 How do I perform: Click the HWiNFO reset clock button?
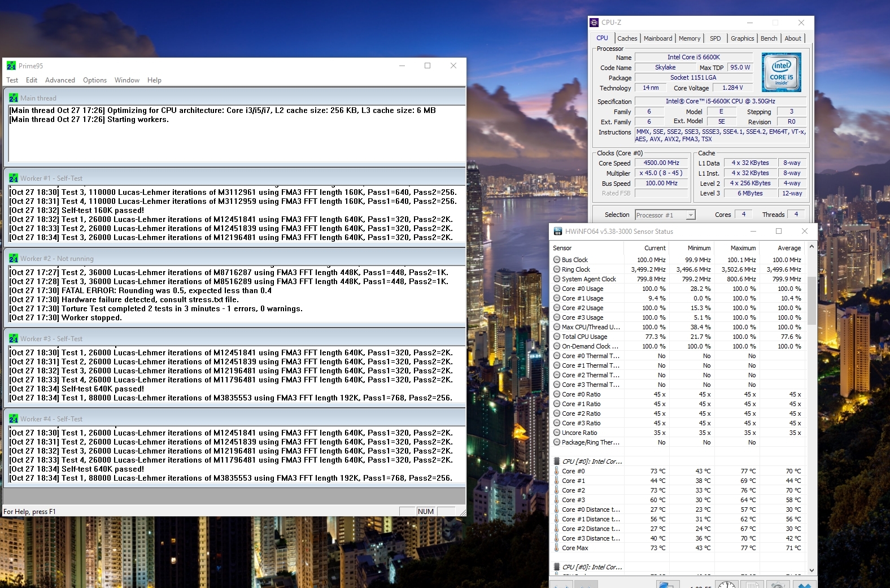[x=727, y=585]
